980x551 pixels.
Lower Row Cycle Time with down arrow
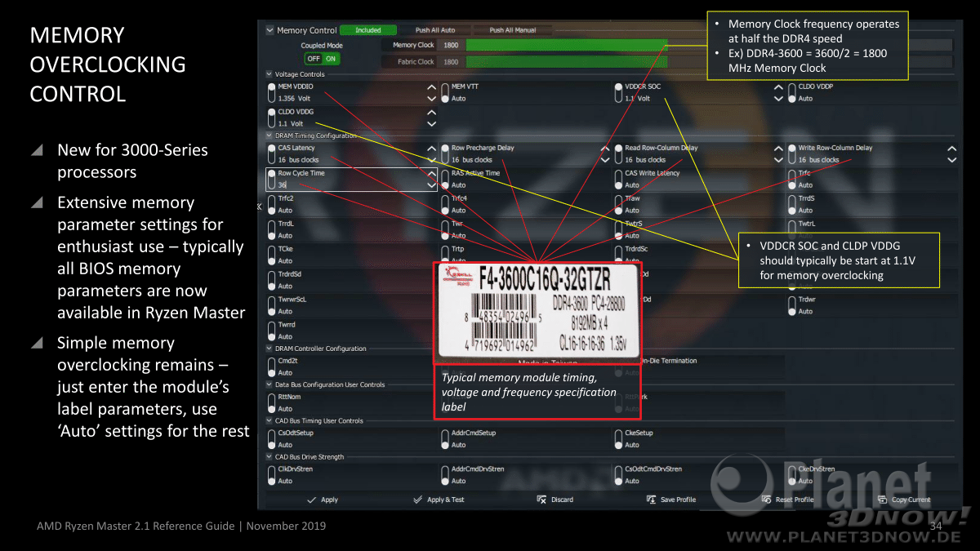pos(432,185)
